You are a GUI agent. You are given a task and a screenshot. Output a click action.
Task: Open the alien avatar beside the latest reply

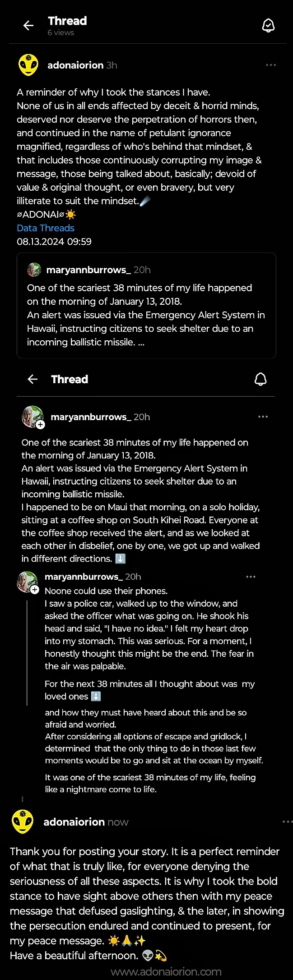[22, 821]
